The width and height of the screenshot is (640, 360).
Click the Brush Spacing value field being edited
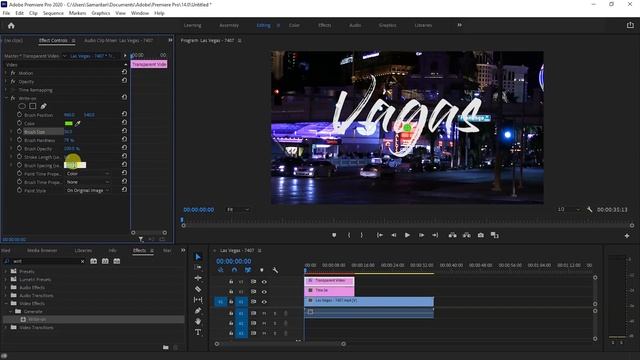click(x=75, y=165)
